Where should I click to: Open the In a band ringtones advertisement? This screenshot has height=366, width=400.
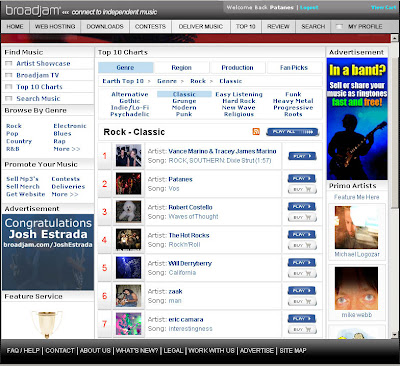357,119
